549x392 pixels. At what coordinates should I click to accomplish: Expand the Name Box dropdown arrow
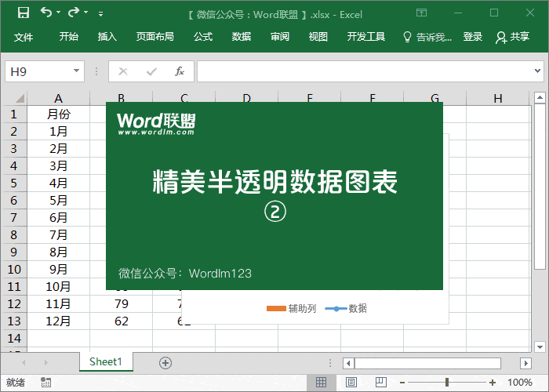[x=76, y=71]
